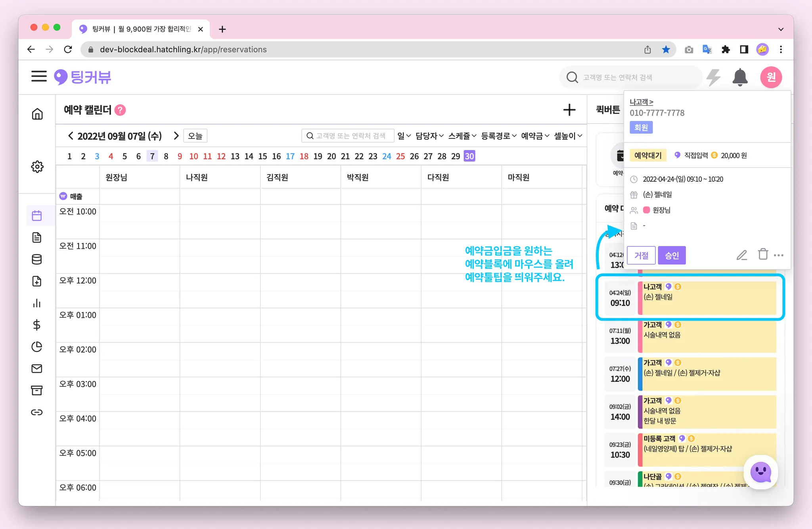Open the bar chart statistics icon

(37, 303)
